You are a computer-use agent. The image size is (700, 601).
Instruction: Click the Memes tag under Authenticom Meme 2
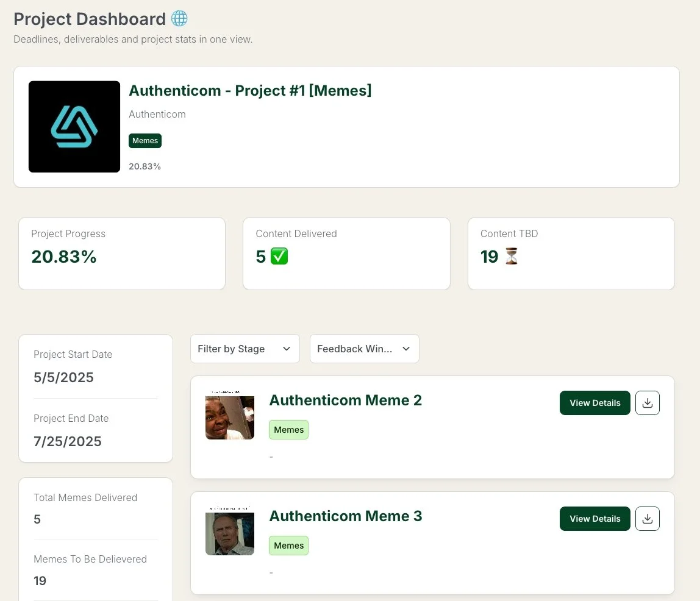tap(289, 430)
